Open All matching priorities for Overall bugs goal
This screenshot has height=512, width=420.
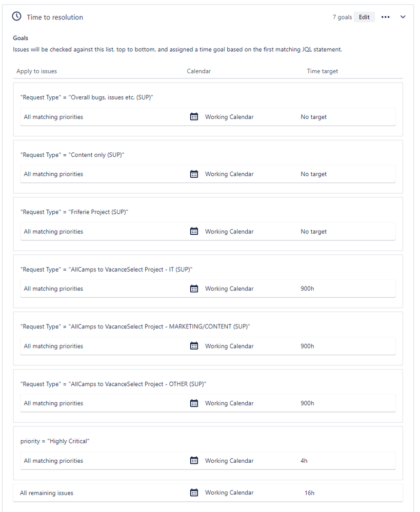coord(53,116)
